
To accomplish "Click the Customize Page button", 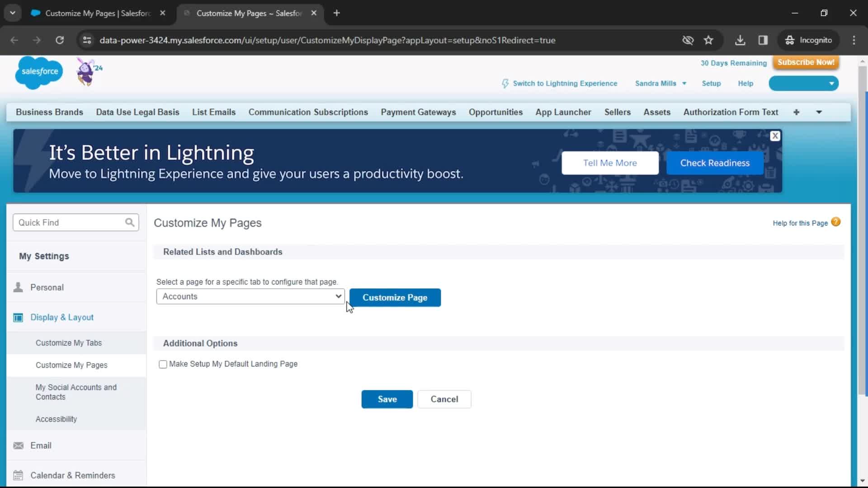I will (x=395, y=298).
